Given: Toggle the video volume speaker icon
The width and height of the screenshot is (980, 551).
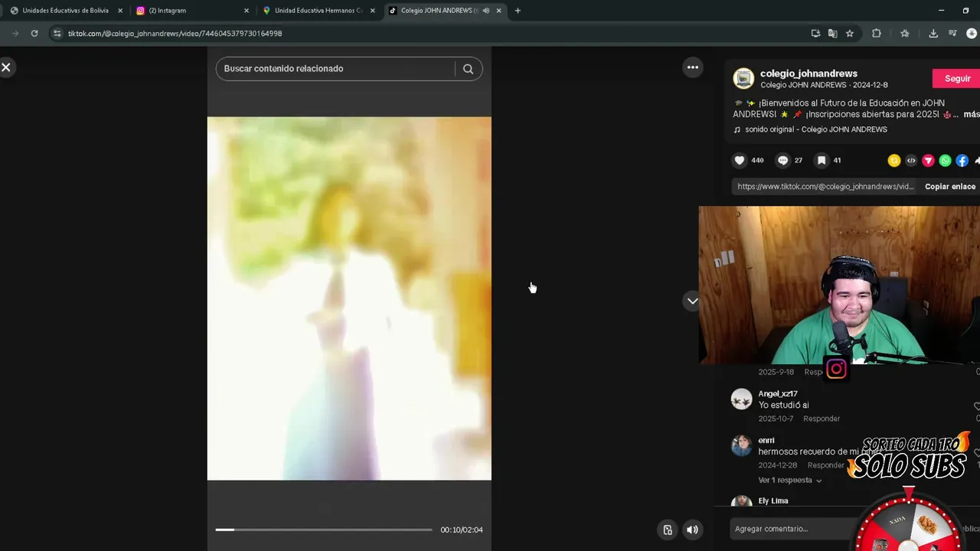Looking at the screenshot, I should (692, 530).
